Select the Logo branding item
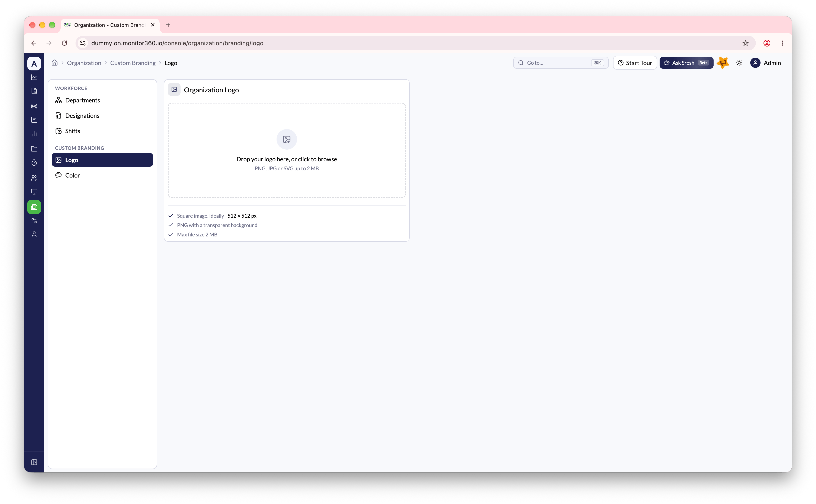The image size is (816, 504). [102, 160]
